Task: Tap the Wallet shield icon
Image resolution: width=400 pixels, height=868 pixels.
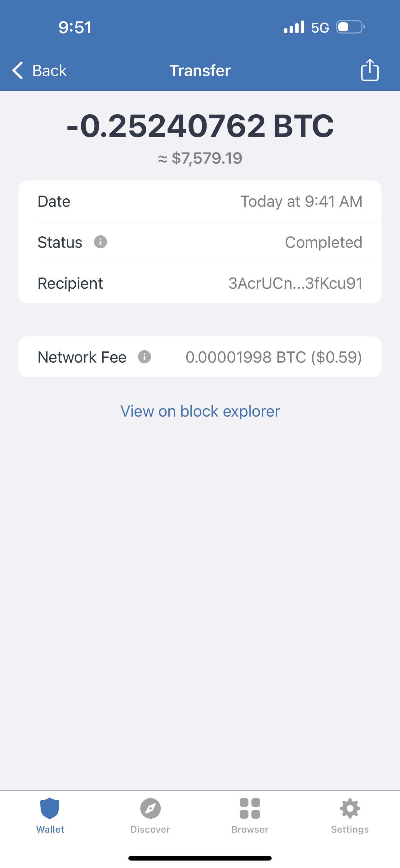Action: coord(50,808)
